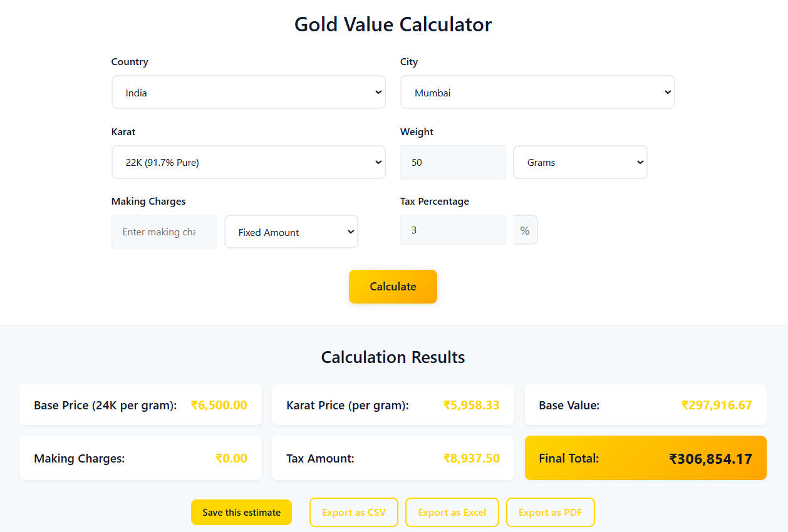The width and height of the screenshot is (788, 532).
Task: Open the weight unit dropdown showing Grams
Action: coord(579,161)
